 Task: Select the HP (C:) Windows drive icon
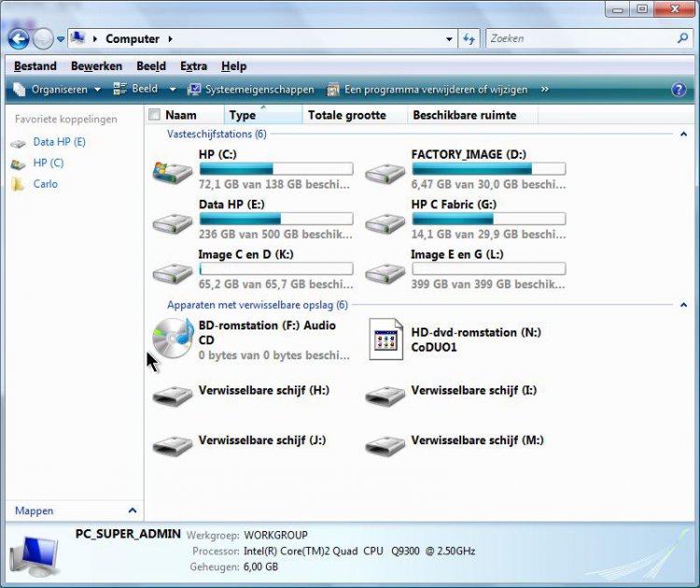[x=173, y=173]
